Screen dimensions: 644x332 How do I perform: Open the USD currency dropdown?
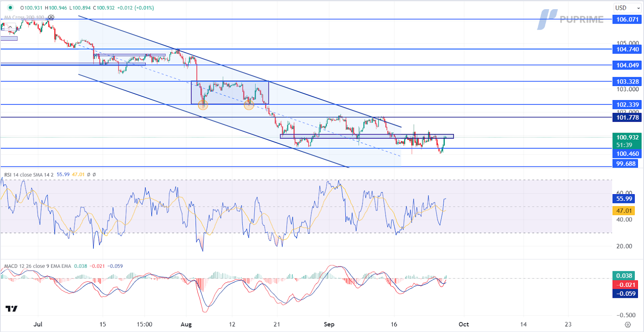pos(627,8)
